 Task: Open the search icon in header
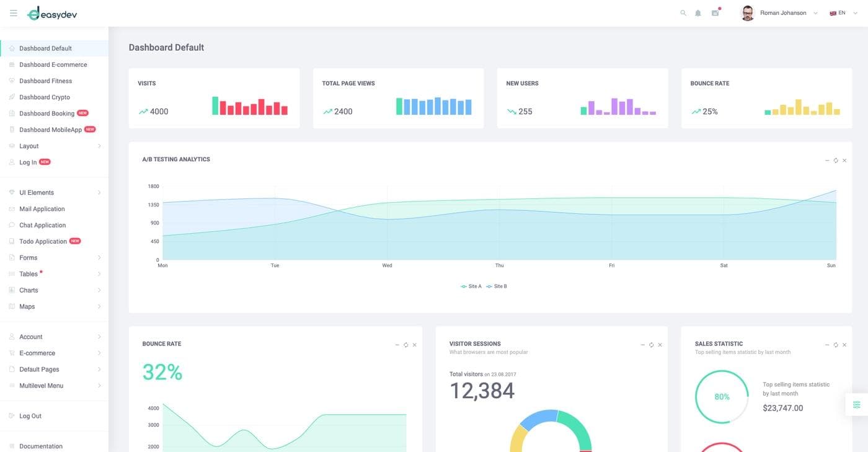(x=683, y=13)
